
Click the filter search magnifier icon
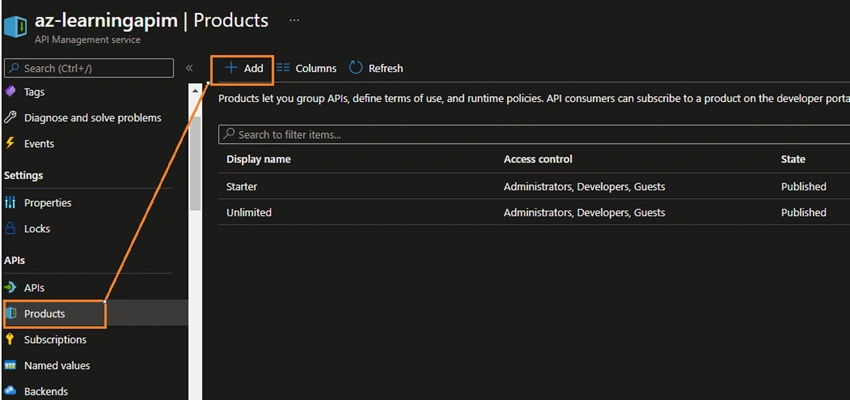pyautogui.click(x=229, y=134)
